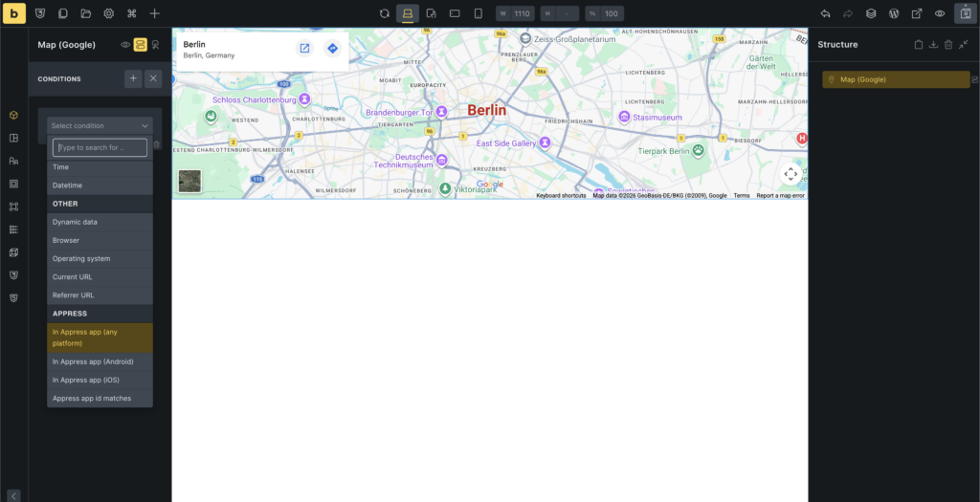The height and width of the screenshot is (502, 980).
Task: Add a new condition with plus button
Action: [133, 78]
